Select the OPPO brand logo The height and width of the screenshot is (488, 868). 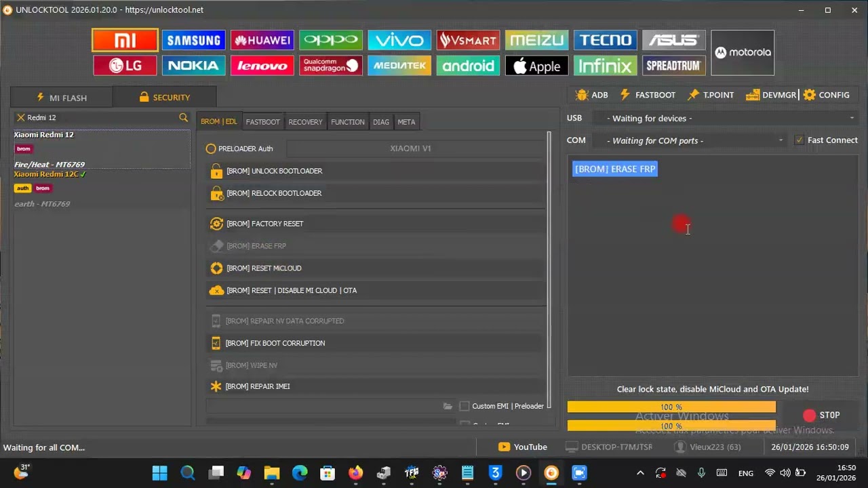click(331, 40)
